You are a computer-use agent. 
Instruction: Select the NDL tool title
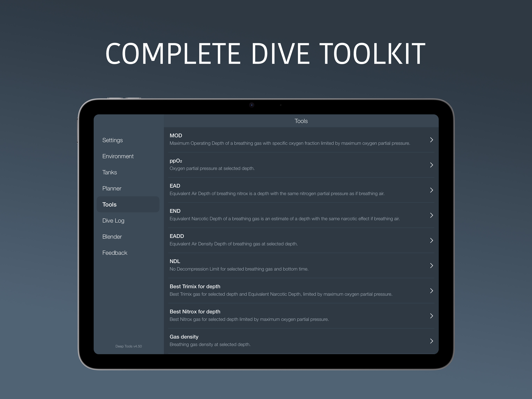(x=175, y=261)
